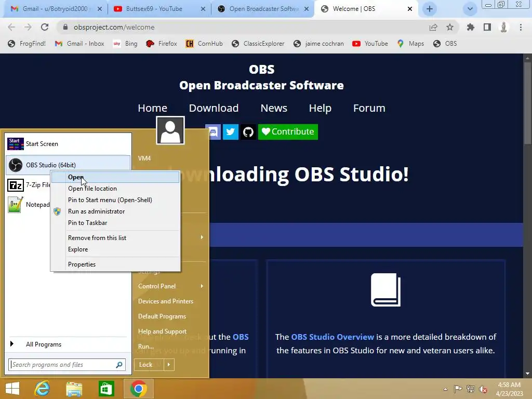
Task: Expand the tab search dropdown arrow
Action: 470,9
